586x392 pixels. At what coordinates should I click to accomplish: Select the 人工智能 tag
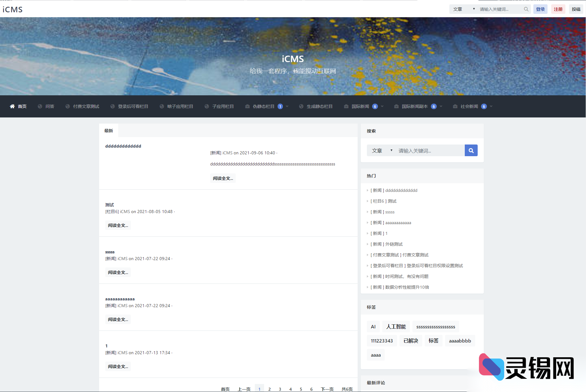[x=396, y=326]
